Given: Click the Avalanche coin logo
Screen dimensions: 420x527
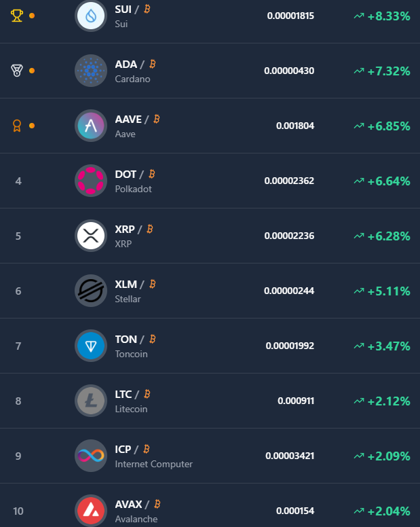Looking at the screenshot, I should click(91, 511).
